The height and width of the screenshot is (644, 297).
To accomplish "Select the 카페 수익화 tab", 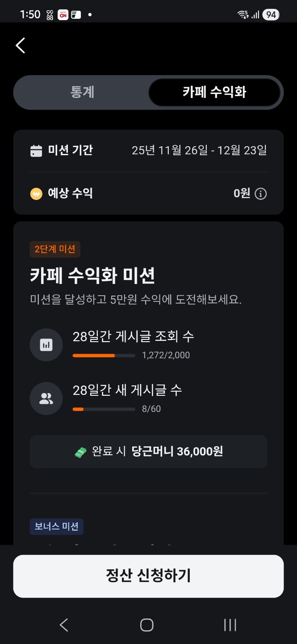I will point(214,93).
